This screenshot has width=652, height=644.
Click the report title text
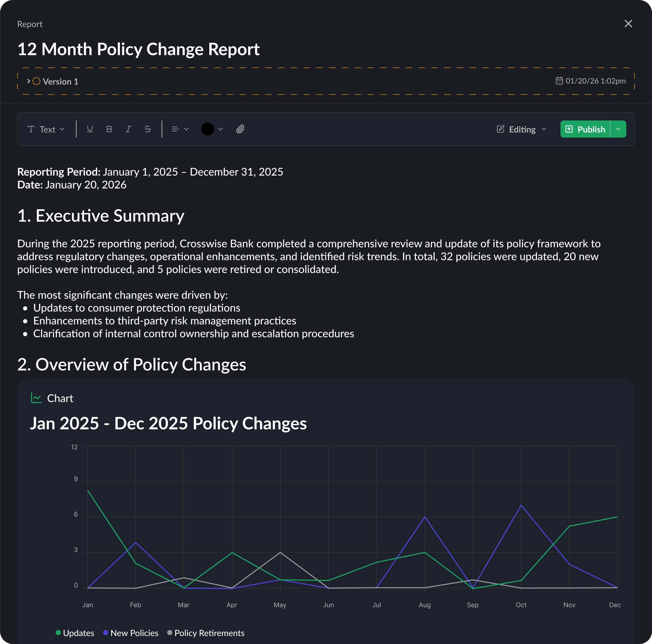click(138, 49)
